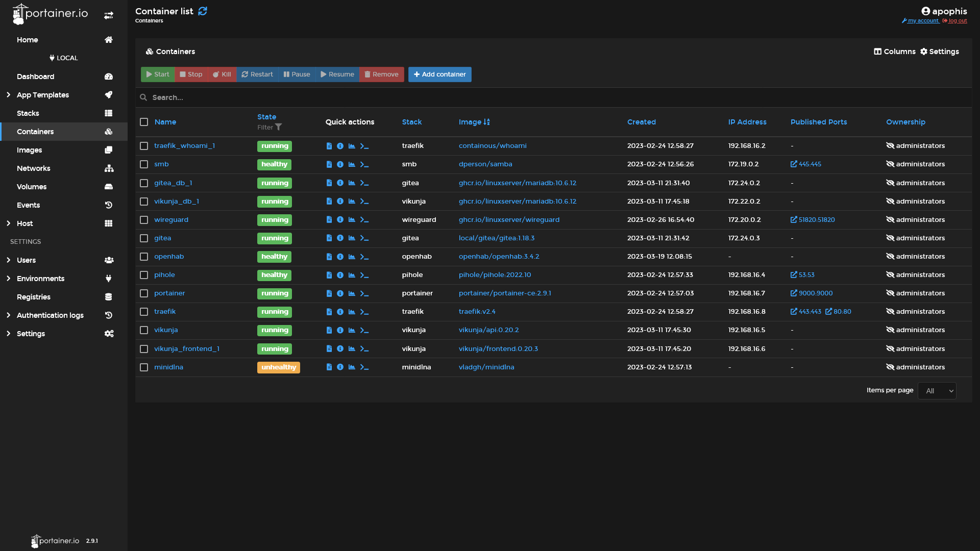The width and height of the screenshot is (980, 551).
Task: Toggle the select-all containers checkbox
Action: coord(144,122)
